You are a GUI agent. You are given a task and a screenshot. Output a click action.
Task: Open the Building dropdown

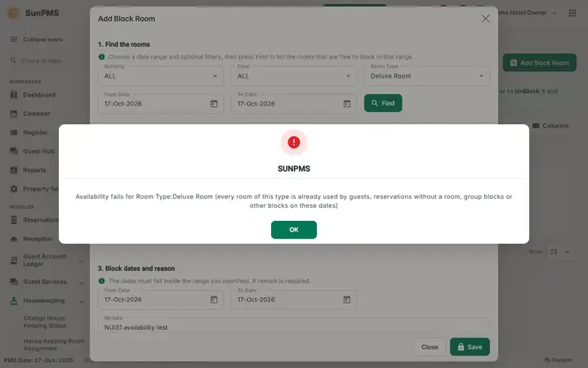pyautogui.click(x=161, y=76)
